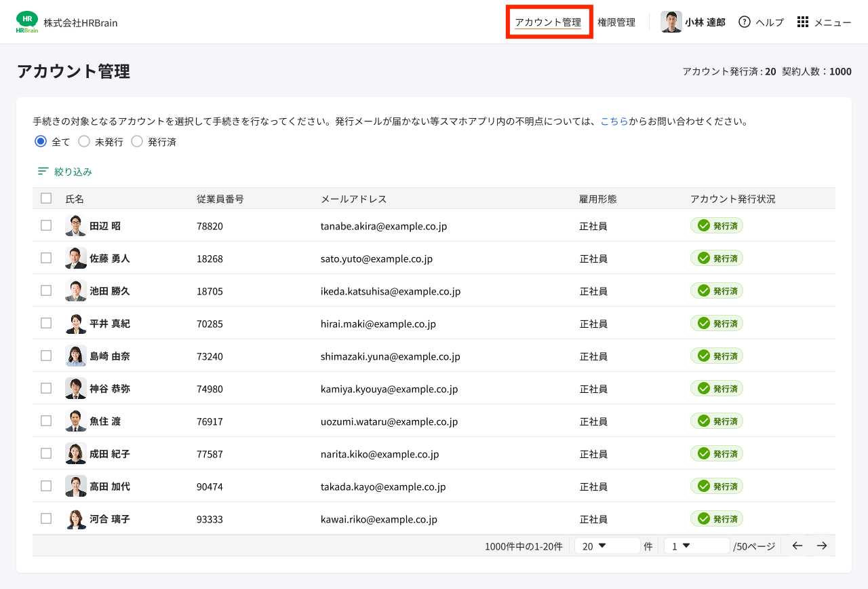Click 小林 達郎's profile photo in the header

(x=671, y=21)
